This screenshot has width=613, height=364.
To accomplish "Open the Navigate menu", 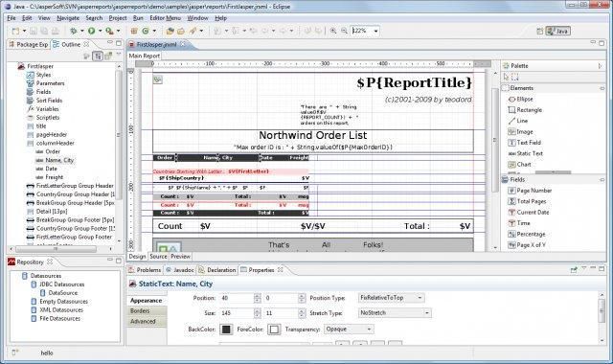I will (x=68, y=18).
